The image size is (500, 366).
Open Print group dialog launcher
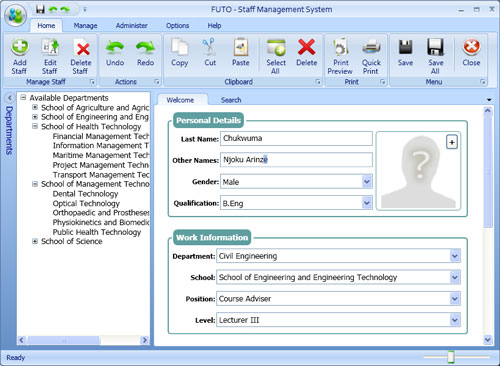[382, 82]
